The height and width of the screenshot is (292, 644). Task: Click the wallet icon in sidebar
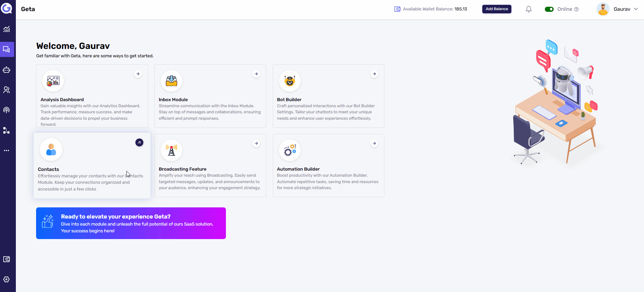(6, 259)
